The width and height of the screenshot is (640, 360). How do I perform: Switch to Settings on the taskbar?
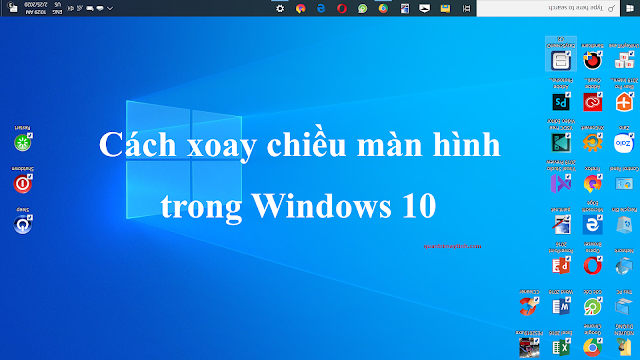tap(280, 8)
